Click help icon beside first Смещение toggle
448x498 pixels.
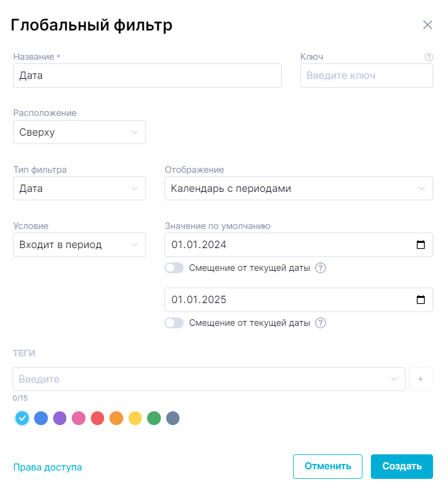pos(321,268)
